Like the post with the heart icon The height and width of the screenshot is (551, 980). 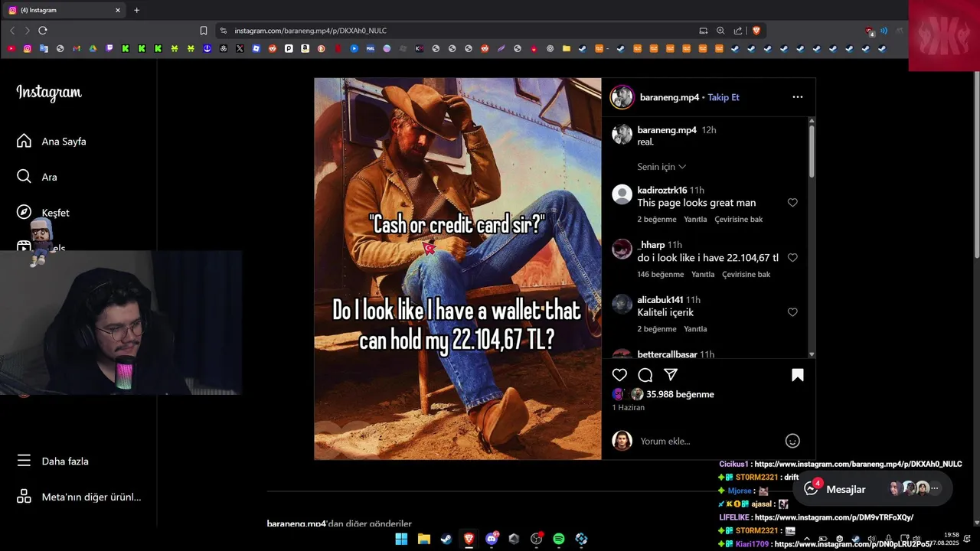coord(619,375)
